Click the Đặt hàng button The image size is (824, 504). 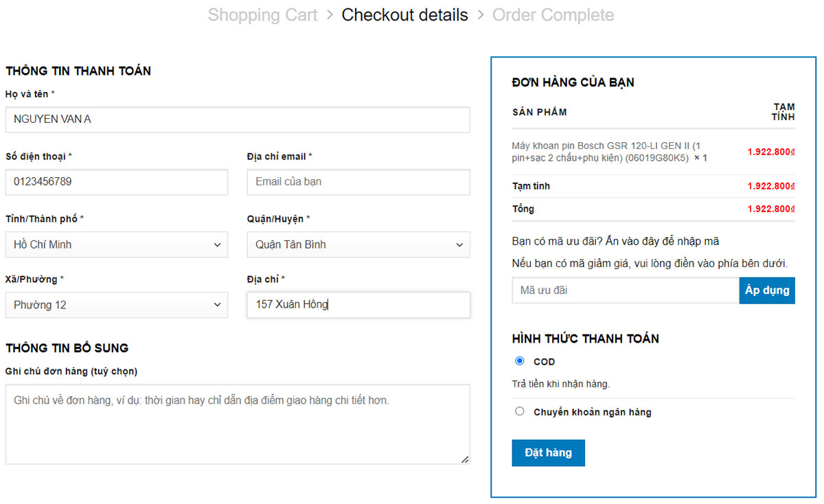point(548,453)
